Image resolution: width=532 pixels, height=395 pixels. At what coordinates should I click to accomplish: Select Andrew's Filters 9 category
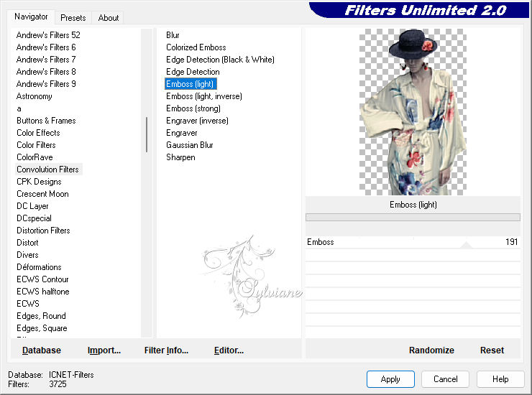[46, 84]
